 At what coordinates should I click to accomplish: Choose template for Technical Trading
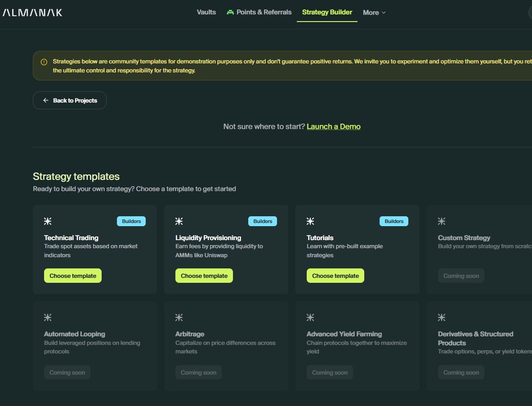point(72,276)
